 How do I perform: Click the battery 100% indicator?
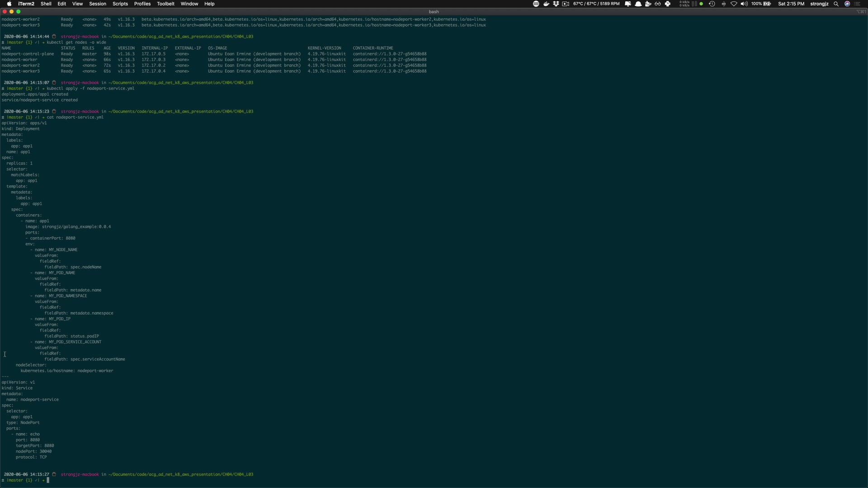pos(761,4)
